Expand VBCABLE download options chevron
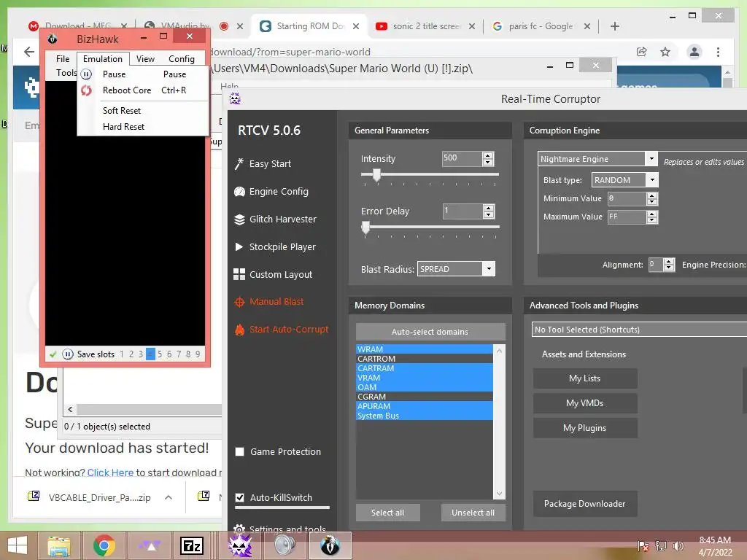This screenshot has height=560, width=747. [169, 497]
